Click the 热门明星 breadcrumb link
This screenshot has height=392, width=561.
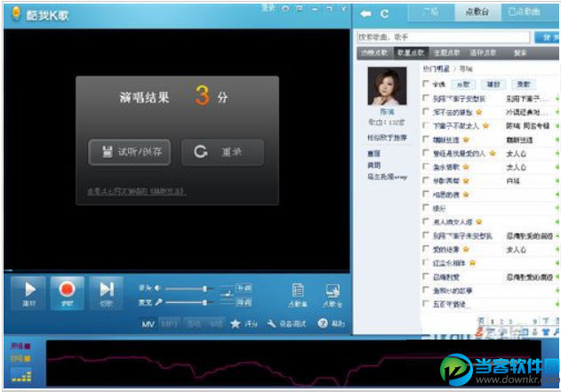(x=436, y=68)
